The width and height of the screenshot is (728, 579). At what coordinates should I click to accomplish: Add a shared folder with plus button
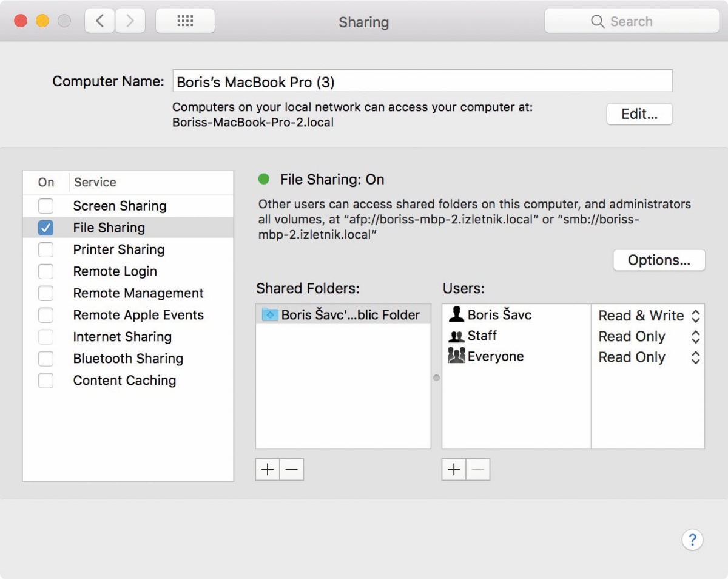[x=268, y=469]
